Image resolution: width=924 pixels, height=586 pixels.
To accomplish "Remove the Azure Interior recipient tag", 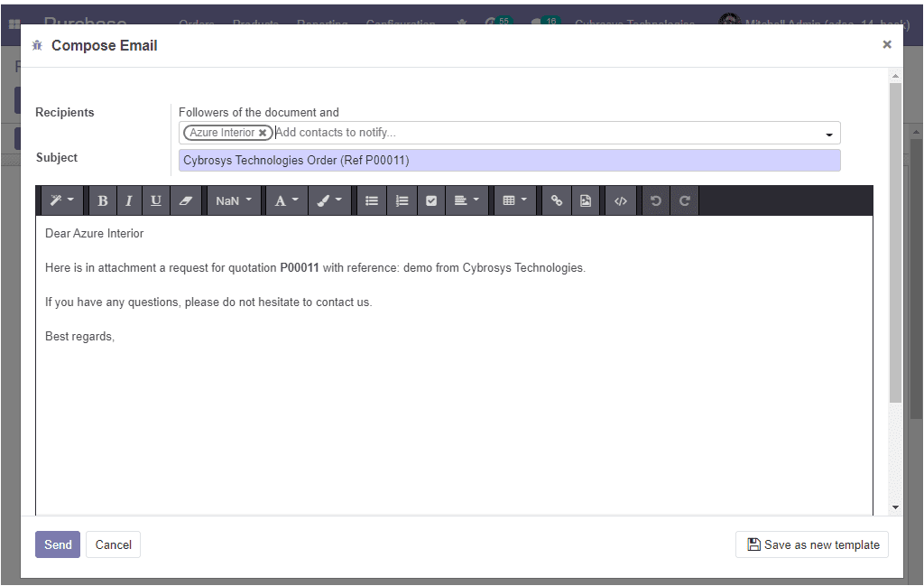I will click(x=263, y=133).
